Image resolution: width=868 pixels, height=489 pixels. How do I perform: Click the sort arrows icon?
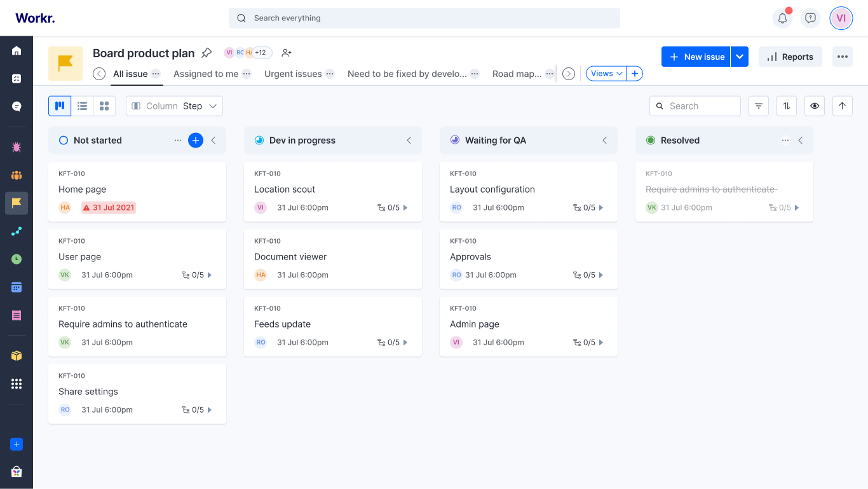[787, 106]
